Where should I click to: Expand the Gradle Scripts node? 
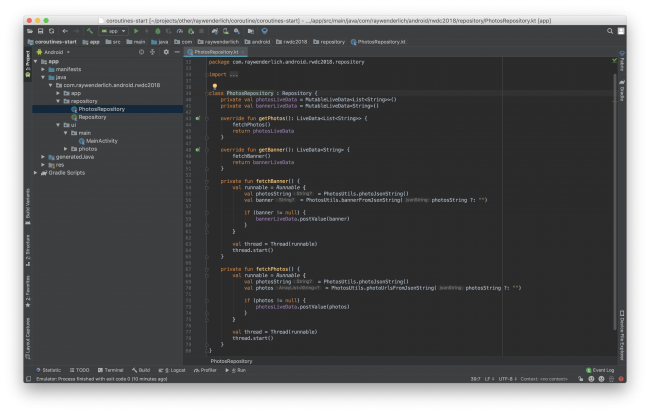coord(36,173)
